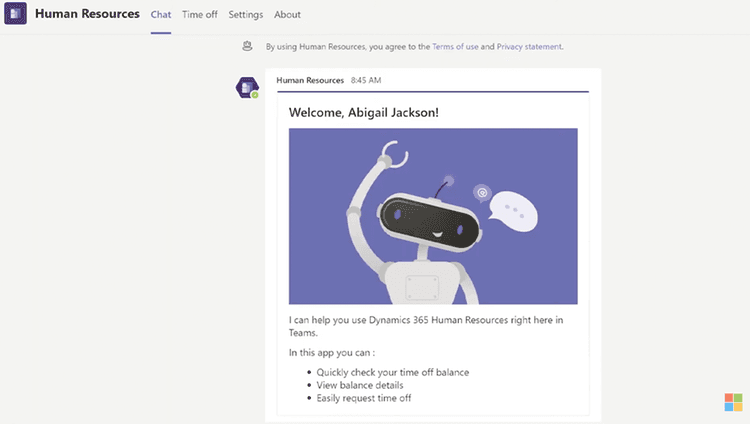Click the person icon beside terms notice
Image resolution: width=750 pixels, height=424 pixels.
point(247,46)
